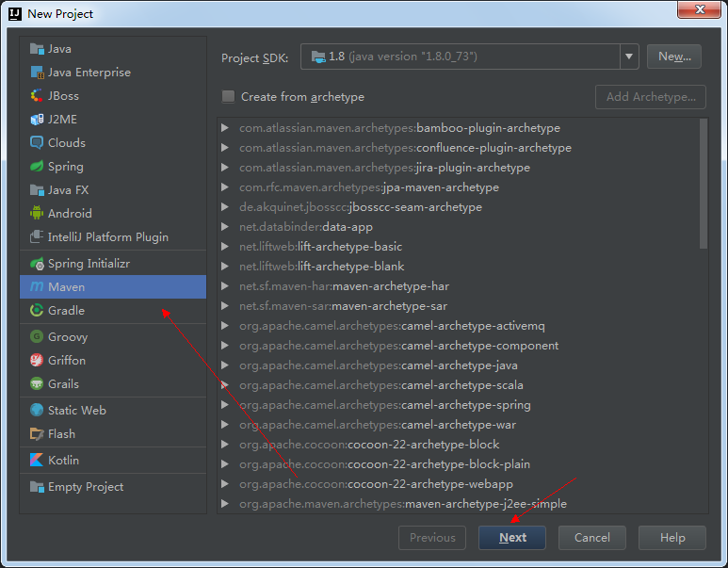Click the Android robot icon
Screen dimensions: 728x568
coord(37,213)
